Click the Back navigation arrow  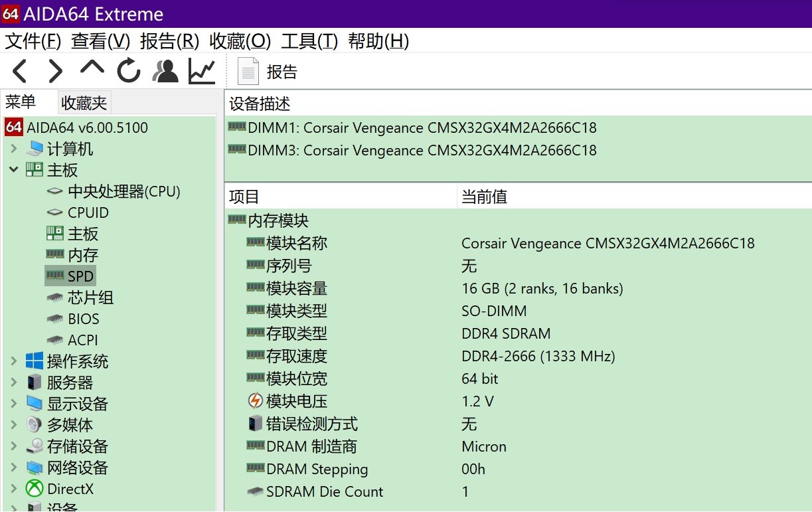(x=20, y=71)
